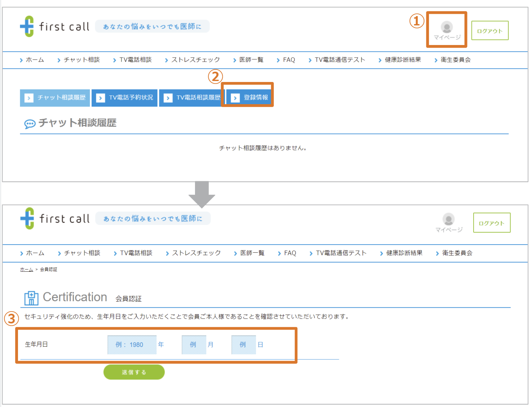Click the arrow icon in the TV電話予約状況 tab
Screen dimensions: 532x407
tap(101, 97)
